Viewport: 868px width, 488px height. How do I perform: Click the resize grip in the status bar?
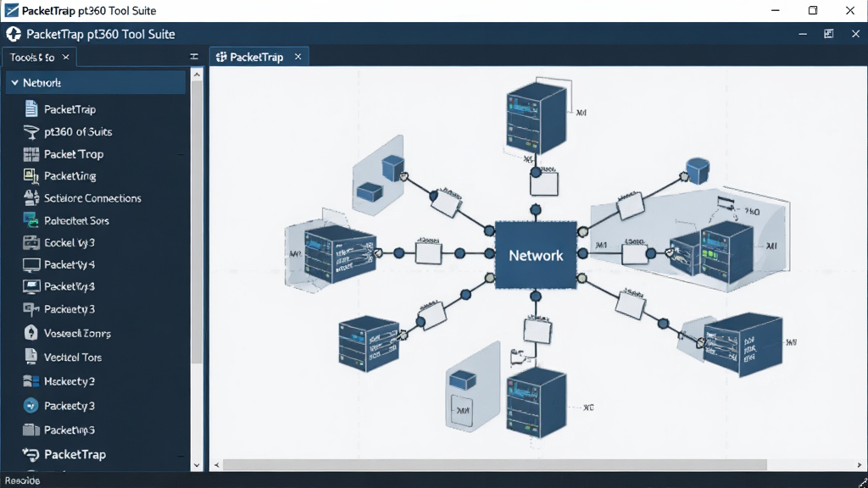(x=862, y=482)
